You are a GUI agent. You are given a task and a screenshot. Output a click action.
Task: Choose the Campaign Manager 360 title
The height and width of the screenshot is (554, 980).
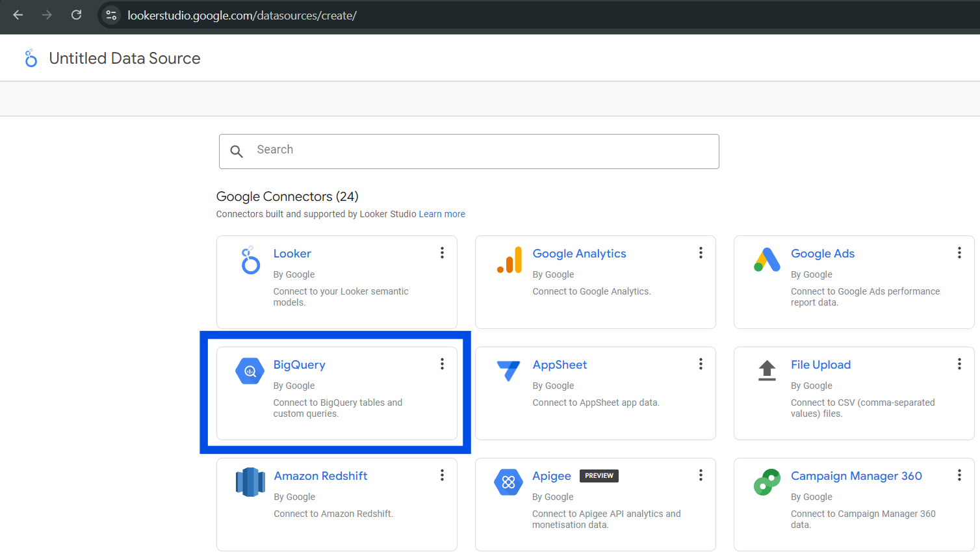click(x=856, y=476)
